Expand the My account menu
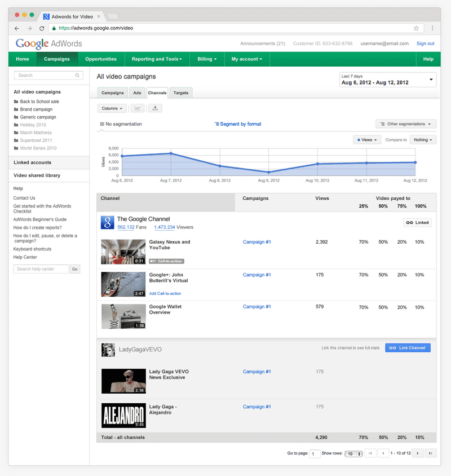This screenshot has height=476, width=451. 247,59
